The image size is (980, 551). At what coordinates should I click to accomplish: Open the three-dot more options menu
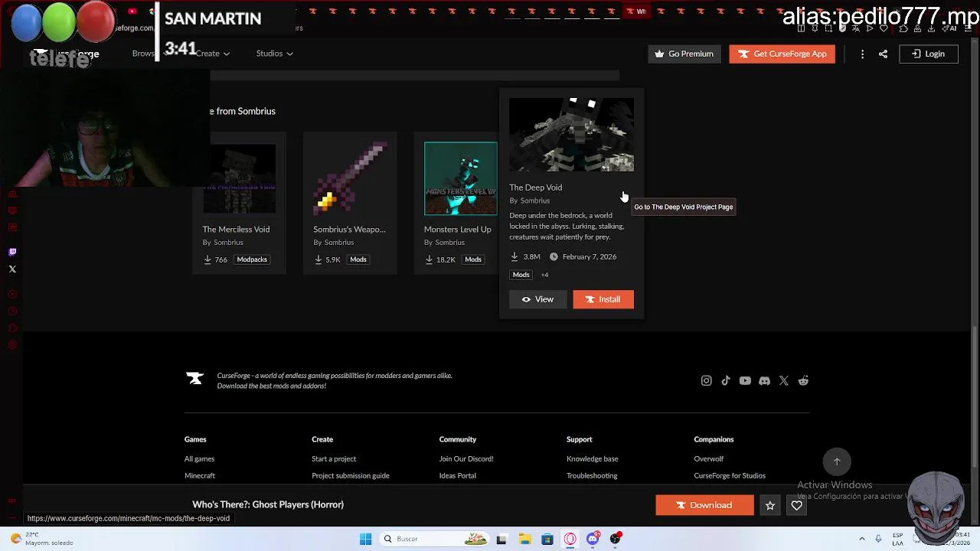click(862, 54)
